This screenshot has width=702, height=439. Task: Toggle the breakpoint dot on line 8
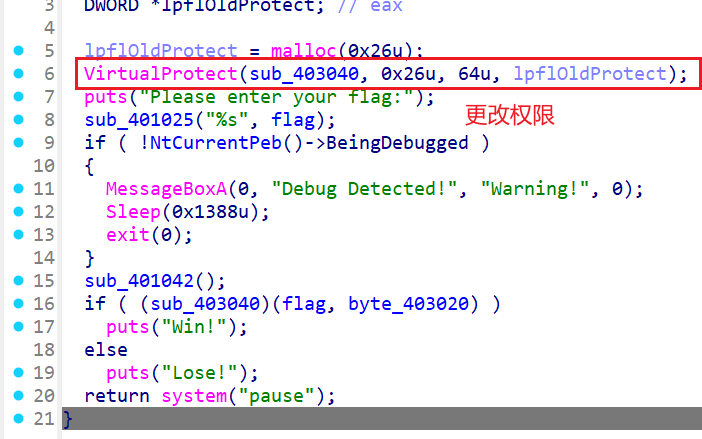[18, 119]
